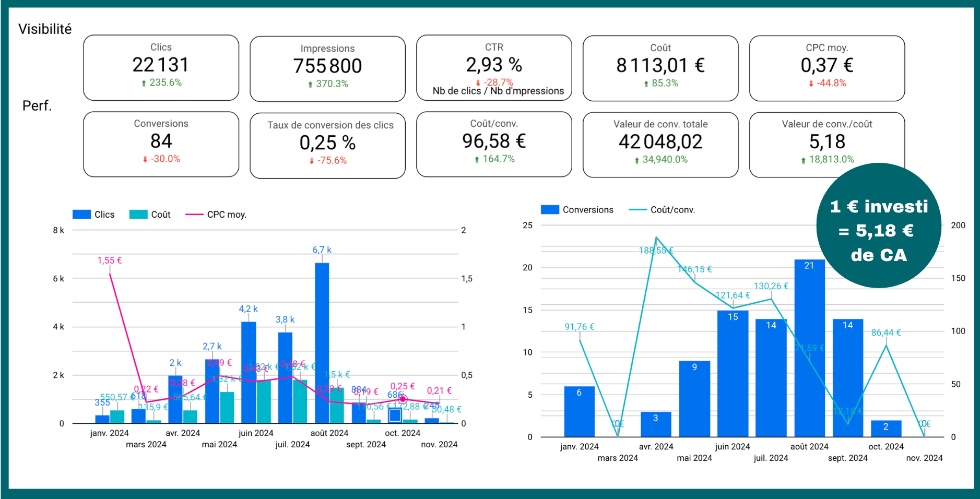Click the Impressions scorecard 755 800
Image resolution: width=980 pixels, height=499 pixels.
(x=327, y=68)
